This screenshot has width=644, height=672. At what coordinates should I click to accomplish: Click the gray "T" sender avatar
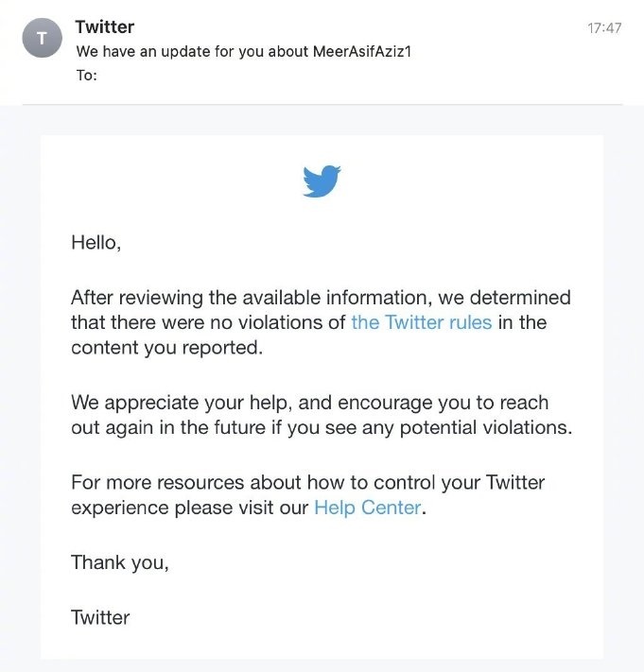point(42,38)
